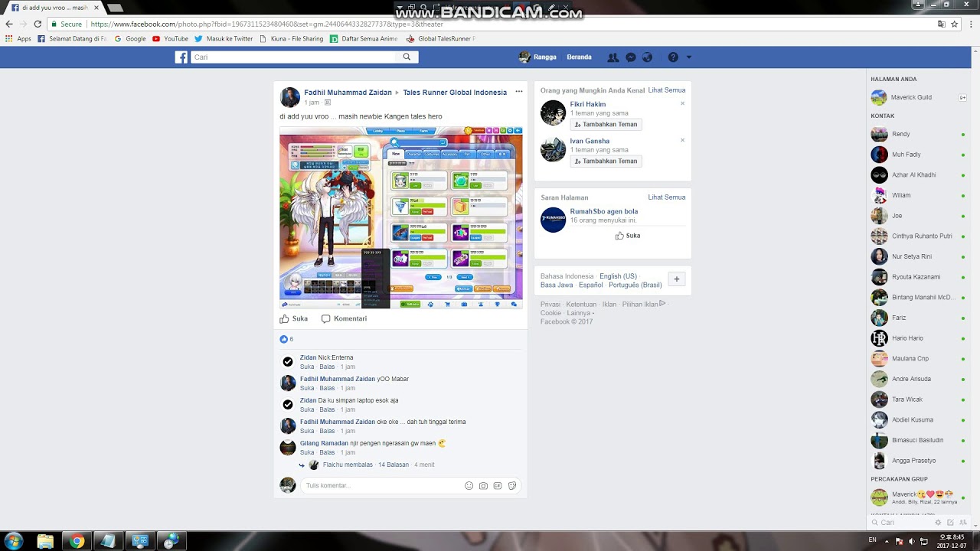
Task: Click the plus button to add language
Action: coord(676,279)
